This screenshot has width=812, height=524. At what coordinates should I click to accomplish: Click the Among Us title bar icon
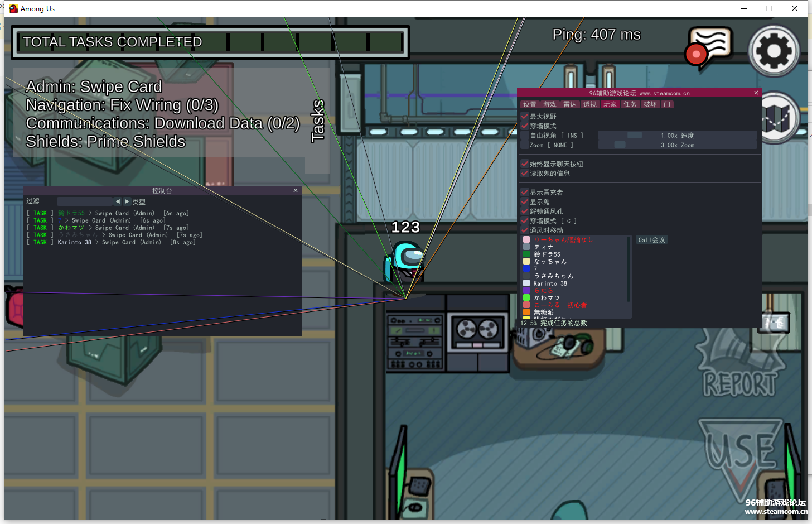tap(13, 8)
